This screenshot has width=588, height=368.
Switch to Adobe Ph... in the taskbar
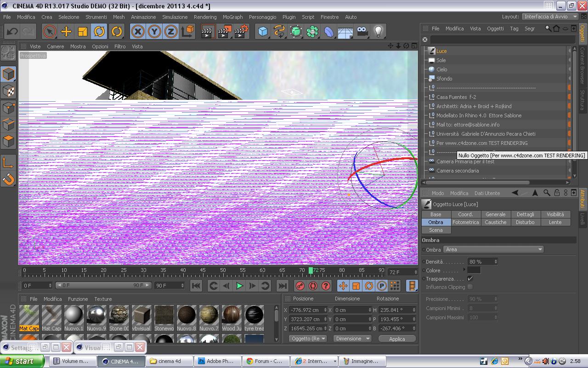(x=216, y=361)
